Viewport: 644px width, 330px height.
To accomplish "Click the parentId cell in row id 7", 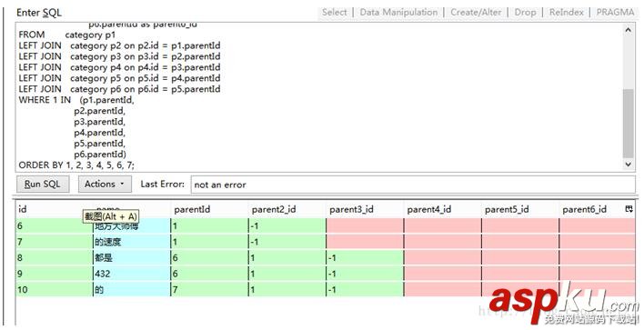I will [x=209, y=242].
